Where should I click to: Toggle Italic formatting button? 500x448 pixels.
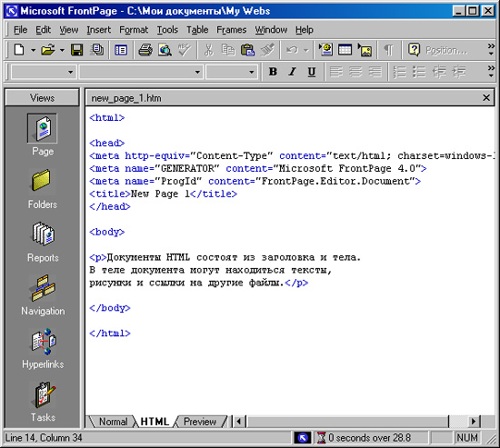point(292,72)
